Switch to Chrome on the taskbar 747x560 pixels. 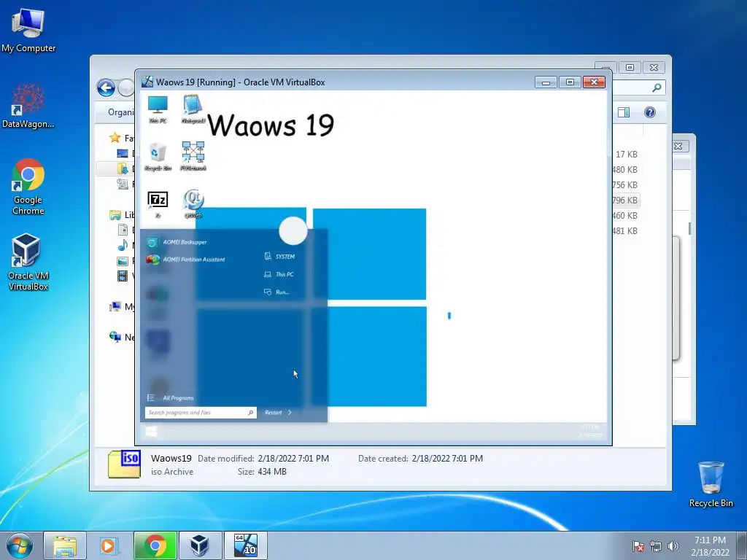pos(155,545)
